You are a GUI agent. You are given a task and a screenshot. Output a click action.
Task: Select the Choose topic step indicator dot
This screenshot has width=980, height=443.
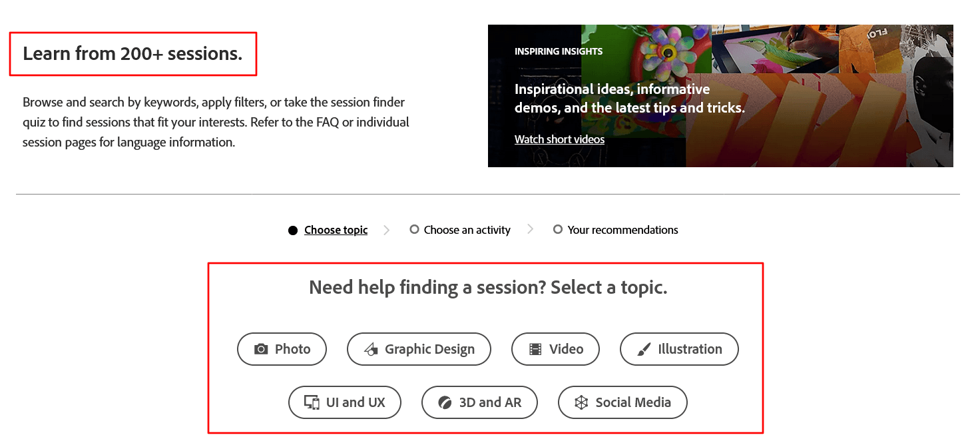click(x=293, y=230)
